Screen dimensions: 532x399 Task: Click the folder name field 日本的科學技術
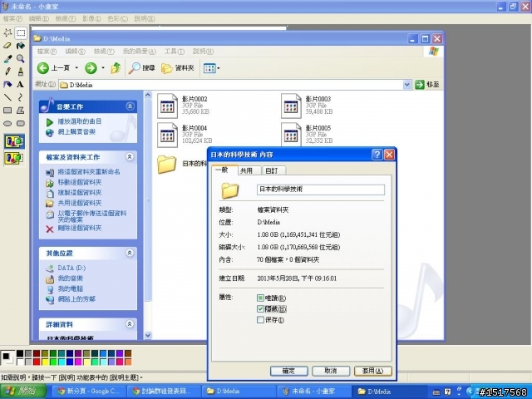click(x=321, y=190)
